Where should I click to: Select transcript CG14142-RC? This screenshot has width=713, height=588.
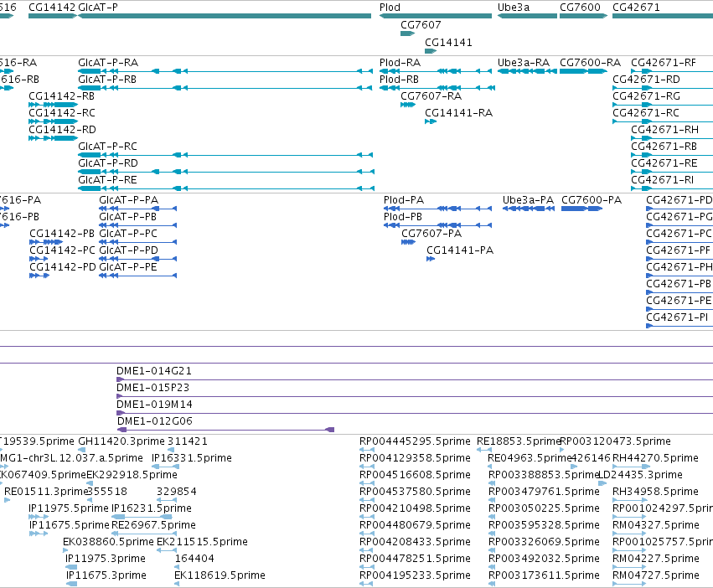tap(53, 121)
